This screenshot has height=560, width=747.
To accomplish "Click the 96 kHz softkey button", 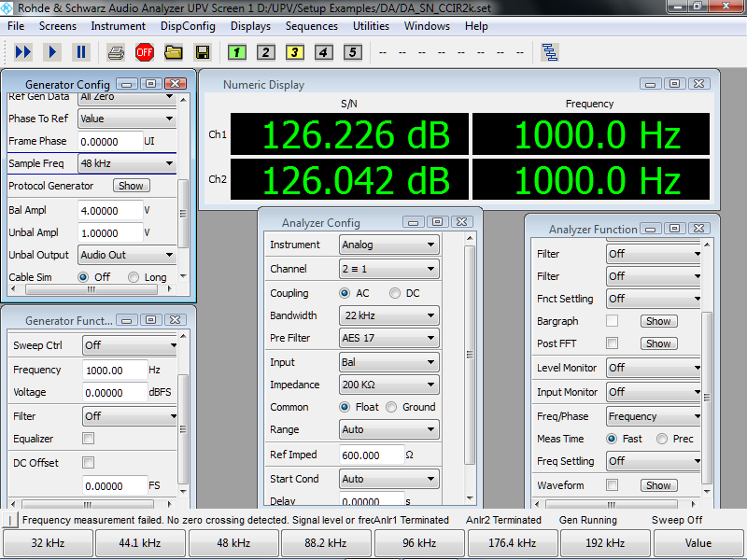I will pyautogui.click(x=419, y=543).
